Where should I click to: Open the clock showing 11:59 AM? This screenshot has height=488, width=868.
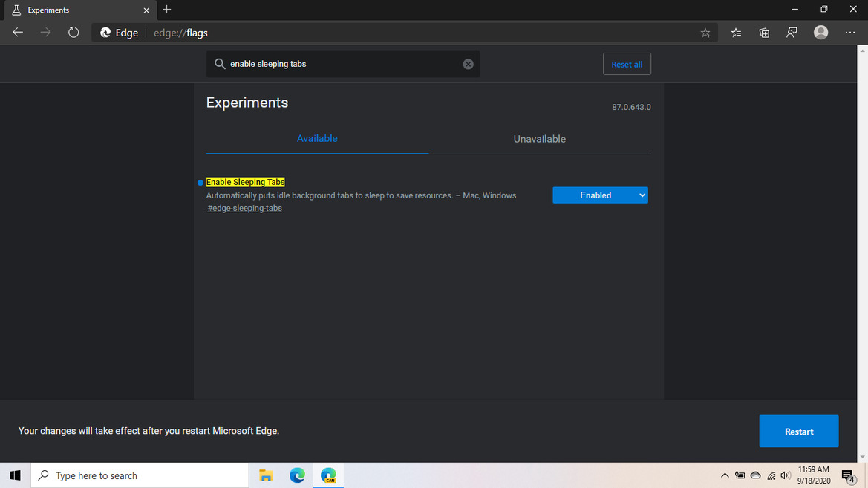[x=814, y=475]
